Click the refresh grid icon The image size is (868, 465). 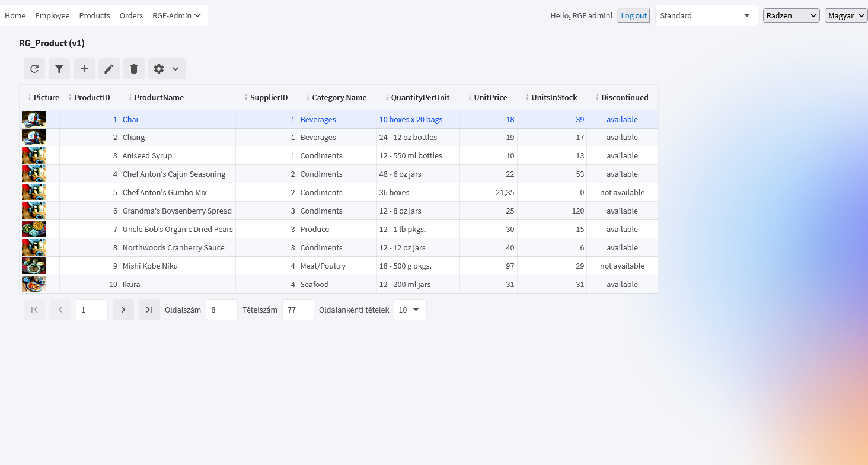(34, 69)
